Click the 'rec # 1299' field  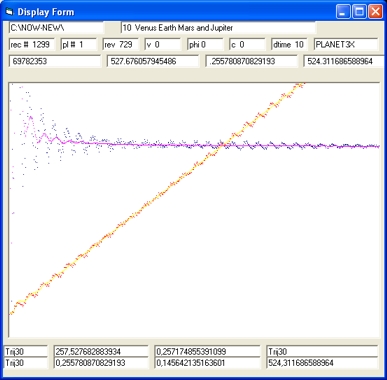pyautogui.click(x=32, y=44)
